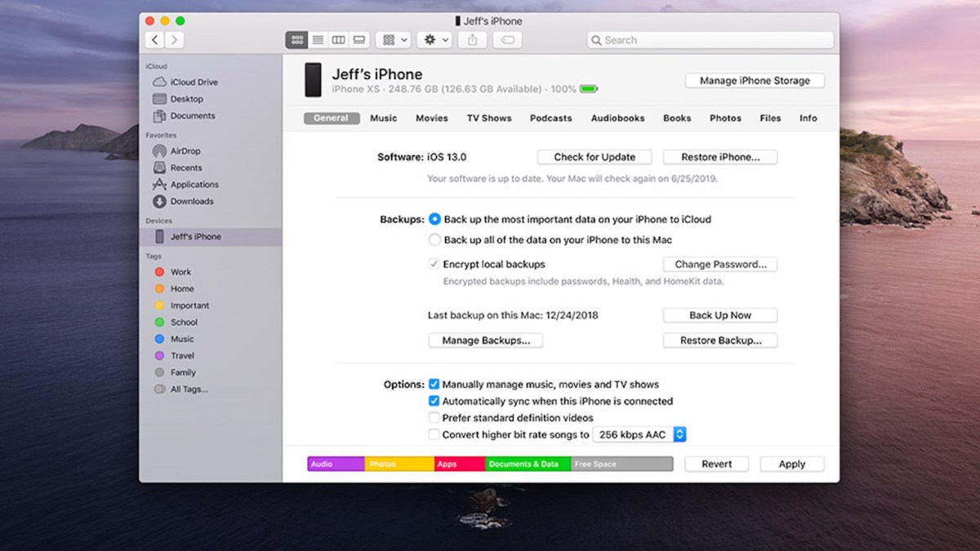The image size is (980, 551).
Task: Click the Edit Tags toolbar button
Action: point(506,40)
